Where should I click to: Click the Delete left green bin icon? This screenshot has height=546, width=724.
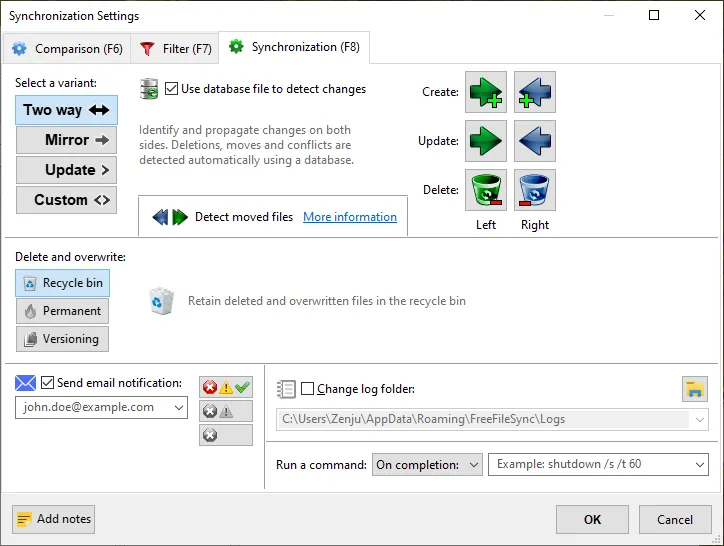point(486,190)
